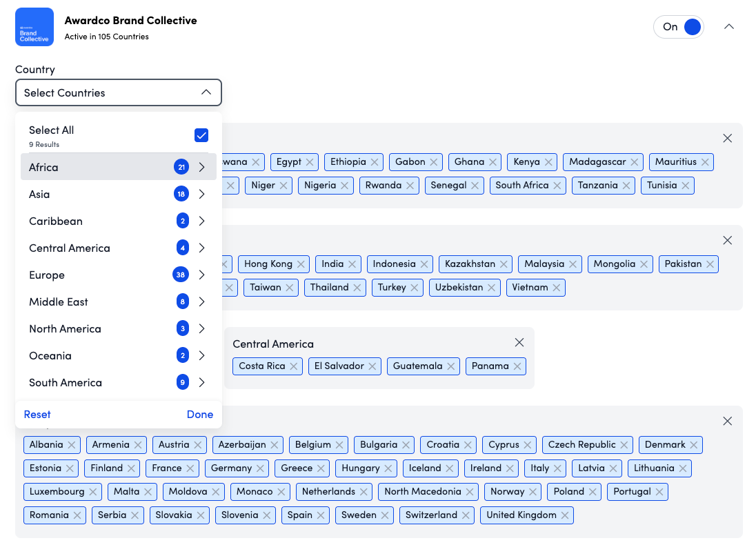The height and width of the screenshot is (545, 756).
Task: Remove the entire Africa group
Action: [728, 139]
